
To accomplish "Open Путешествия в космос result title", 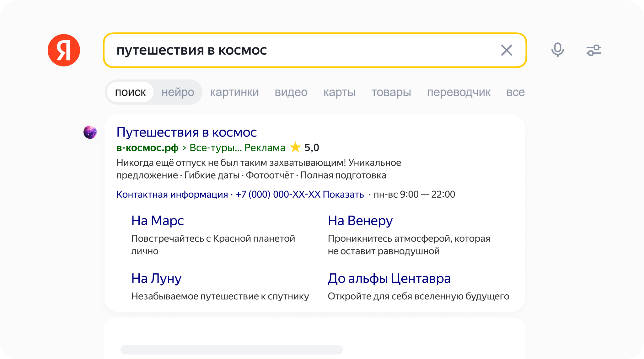I will coord(186,132).
